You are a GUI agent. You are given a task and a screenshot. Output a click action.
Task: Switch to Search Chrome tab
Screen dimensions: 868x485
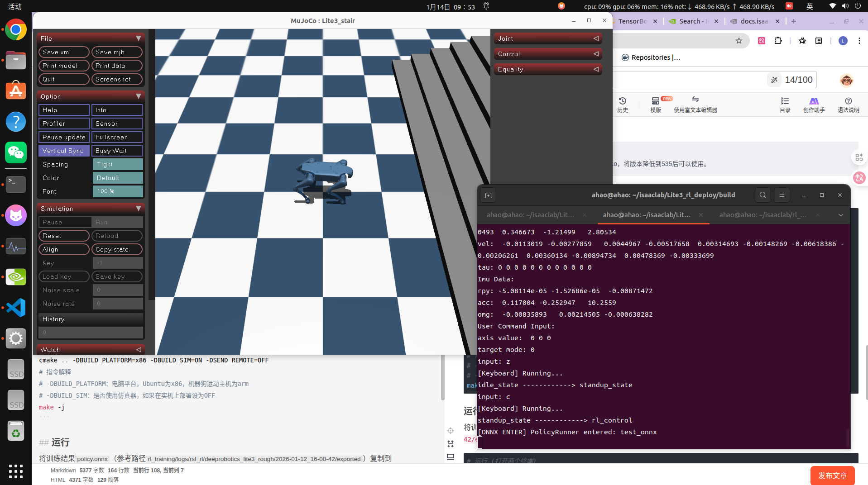(693, 21)
